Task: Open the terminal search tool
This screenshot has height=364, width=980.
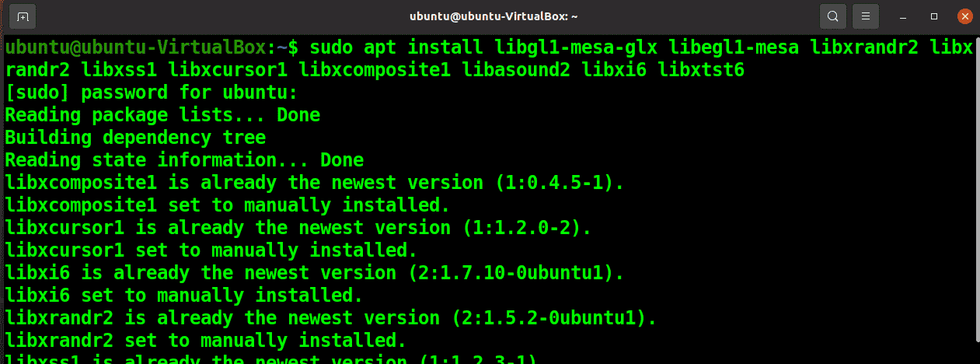Action: click(832, 16)
